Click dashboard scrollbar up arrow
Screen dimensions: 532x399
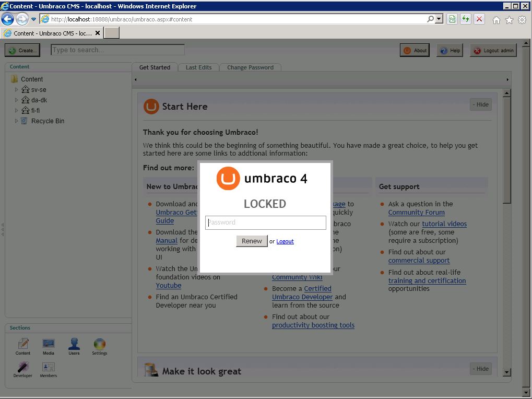(x=506, y=93)
